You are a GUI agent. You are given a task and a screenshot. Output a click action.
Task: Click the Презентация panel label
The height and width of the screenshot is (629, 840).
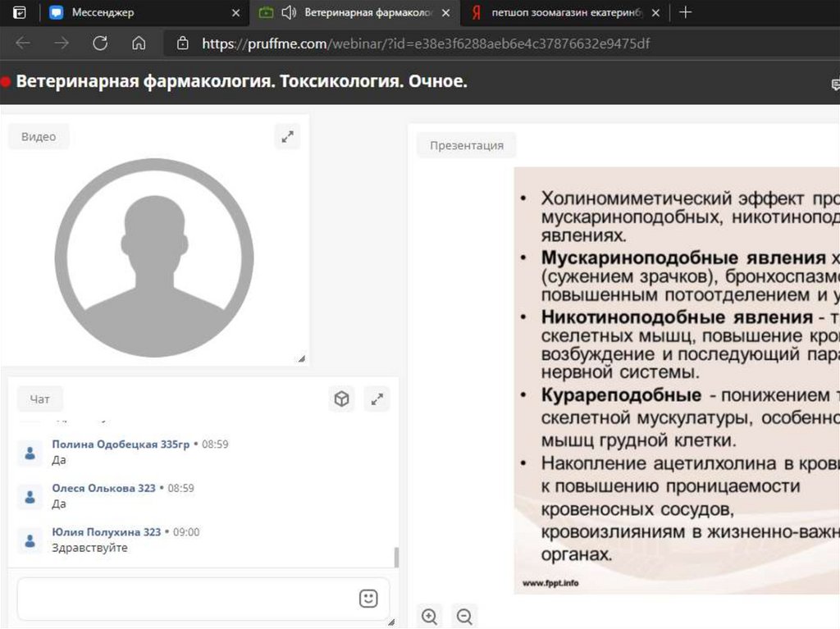tap(467, 145)
